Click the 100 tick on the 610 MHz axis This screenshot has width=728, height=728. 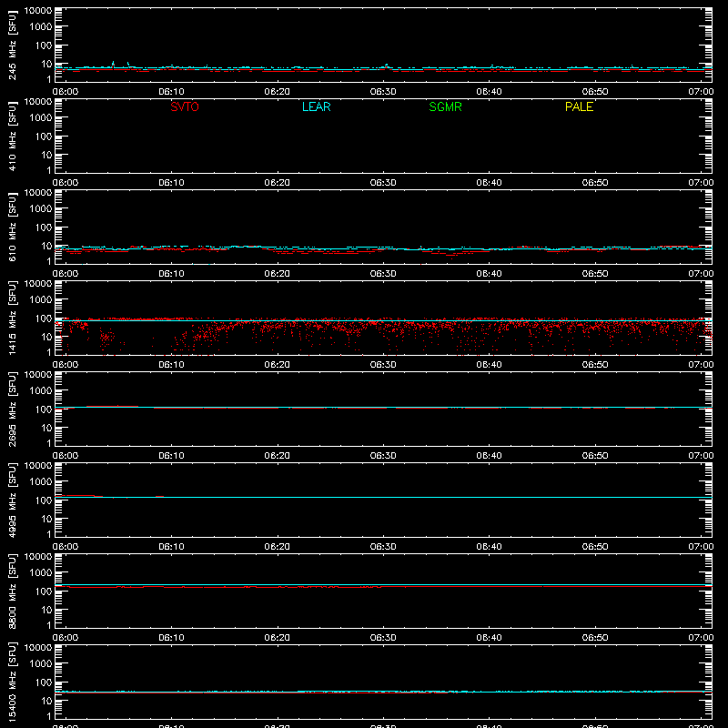pos(44,227)
